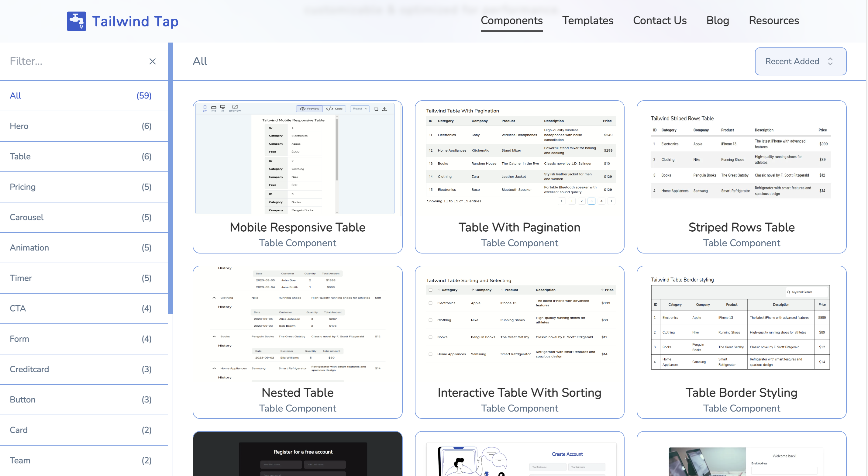Open the Templates menu item

tap(588, 21)
